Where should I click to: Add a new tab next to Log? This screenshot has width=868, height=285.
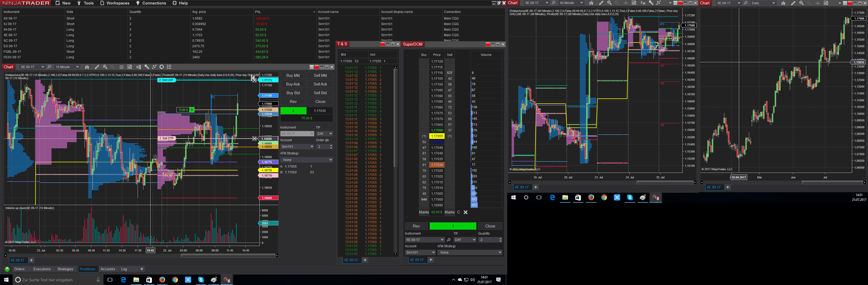(x=142, y=269)
